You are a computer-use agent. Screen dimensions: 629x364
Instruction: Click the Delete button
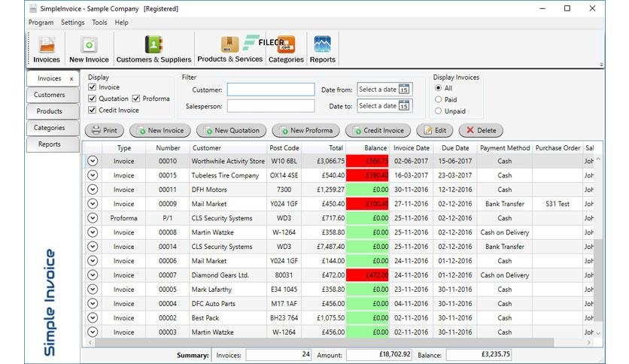481,130
